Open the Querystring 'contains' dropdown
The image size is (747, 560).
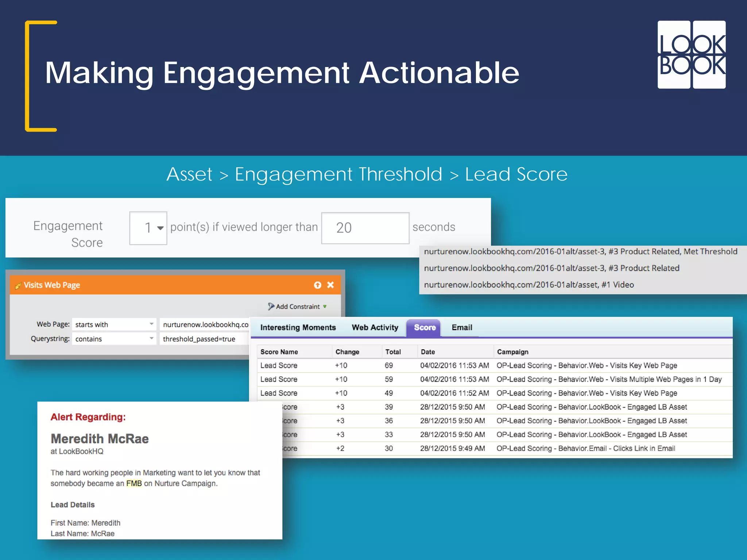(114, 339)
